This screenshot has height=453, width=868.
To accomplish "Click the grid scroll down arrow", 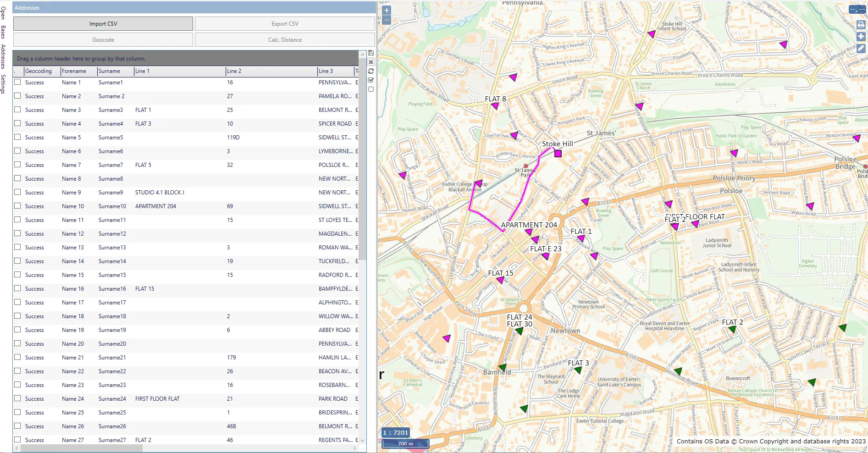I will 363,440.
